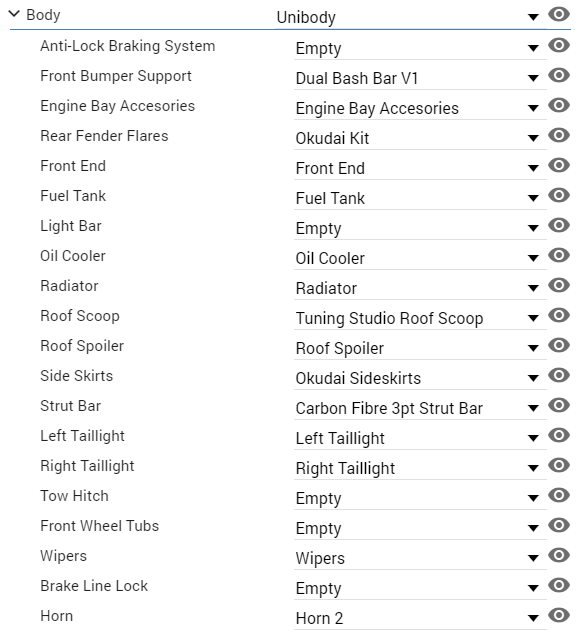
Task: Toggle visibility eye for Body Unibody
Action: tap(559, 15)
